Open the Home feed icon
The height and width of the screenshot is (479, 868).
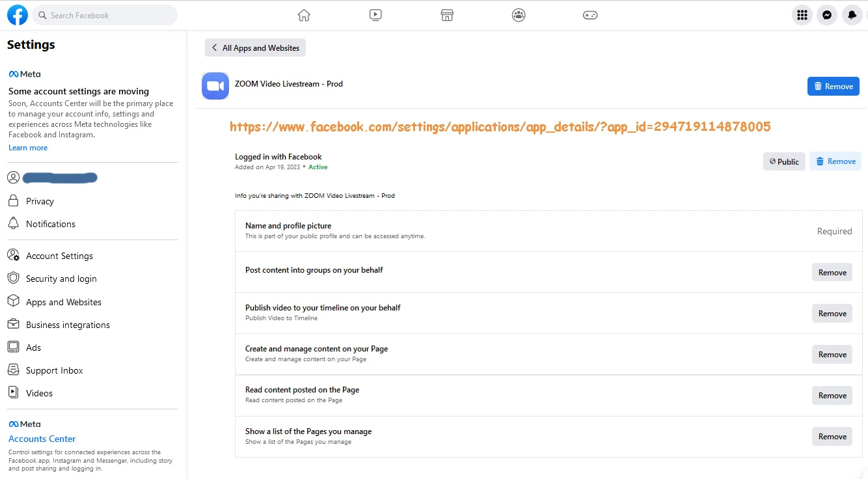(304, 15)
